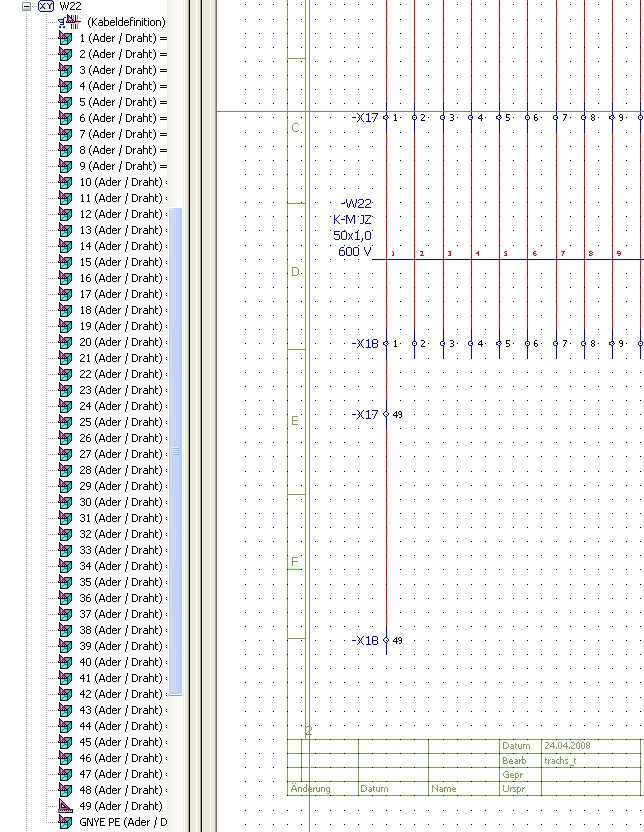Select tree row 8 (Ader / Draht)
The width and height of the screenshot is (644, 832).
point(123,150)
